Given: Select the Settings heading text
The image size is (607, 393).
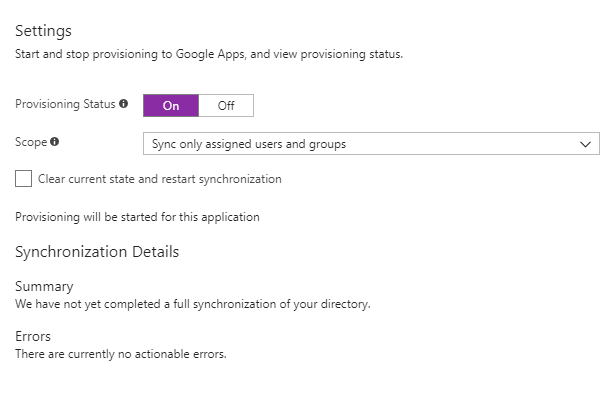Looking at the screenshot, I should pos(43,31).
